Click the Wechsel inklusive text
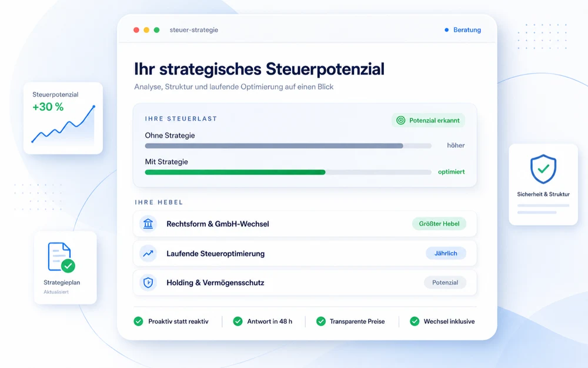Screen dimensions: 588x368 [449, 321]
